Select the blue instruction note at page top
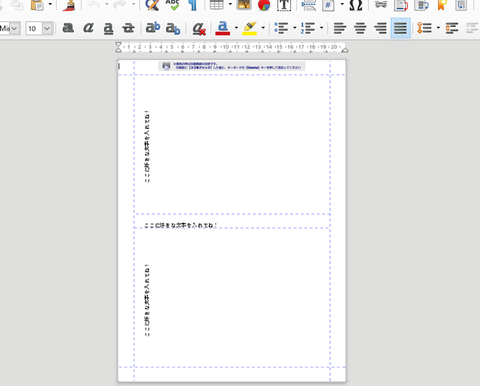 point(232,66)
